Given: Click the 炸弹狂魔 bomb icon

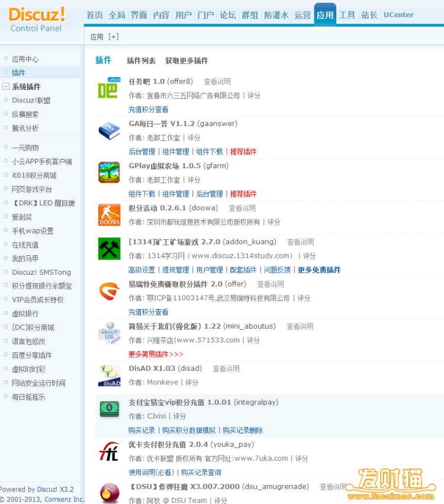Looking at the screenshot, I should pyautogui.click(x=110, y=493).
